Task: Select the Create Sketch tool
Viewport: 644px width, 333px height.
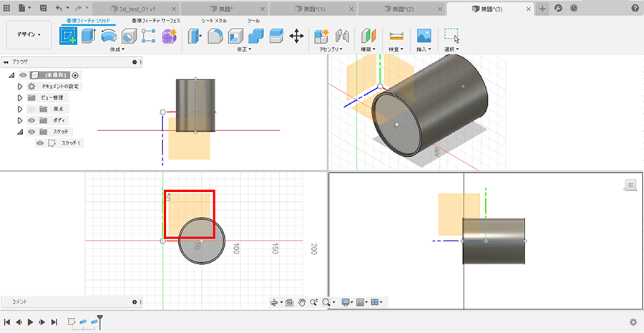Action: (x=69, y=36)
